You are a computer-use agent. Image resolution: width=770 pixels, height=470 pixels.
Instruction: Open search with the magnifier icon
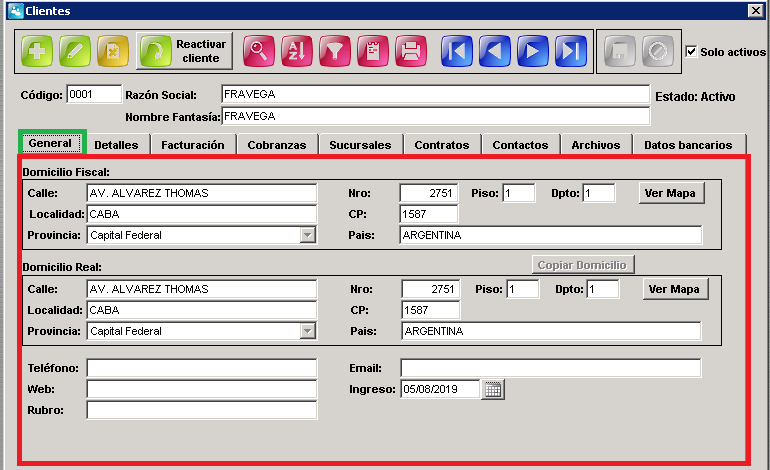point(258,51)
